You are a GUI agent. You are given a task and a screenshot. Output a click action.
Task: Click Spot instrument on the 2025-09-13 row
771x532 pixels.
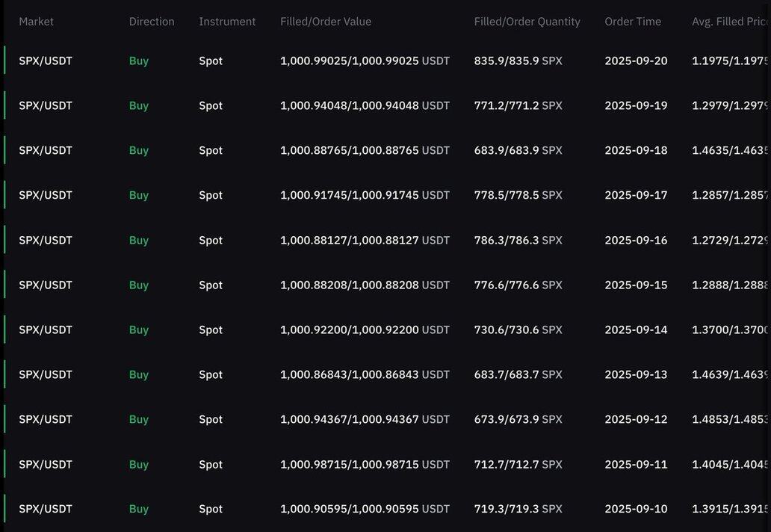pos(211,374)
